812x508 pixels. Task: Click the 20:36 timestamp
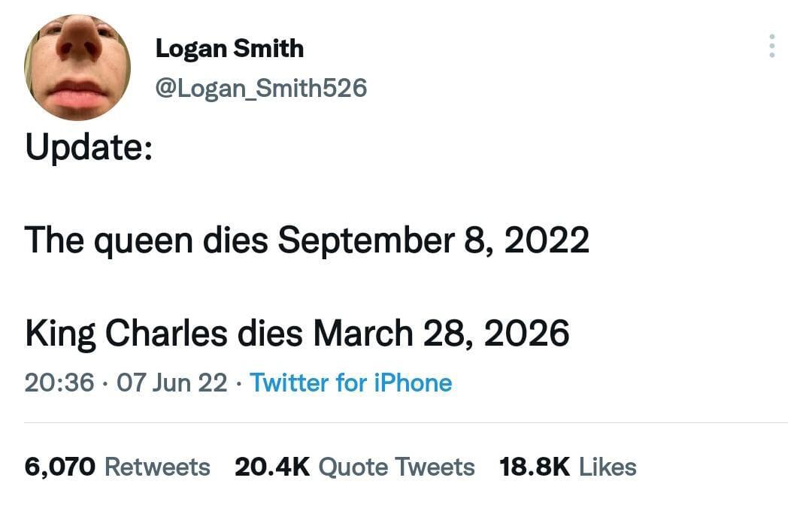pyautogui.click(x=59, y=383)
